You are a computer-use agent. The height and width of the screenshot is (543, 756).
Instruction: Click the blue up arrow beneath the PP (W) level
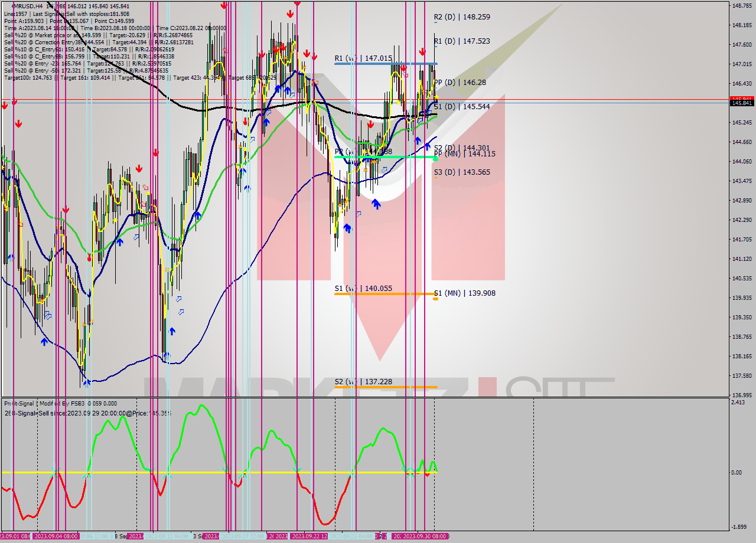[376, 204]
